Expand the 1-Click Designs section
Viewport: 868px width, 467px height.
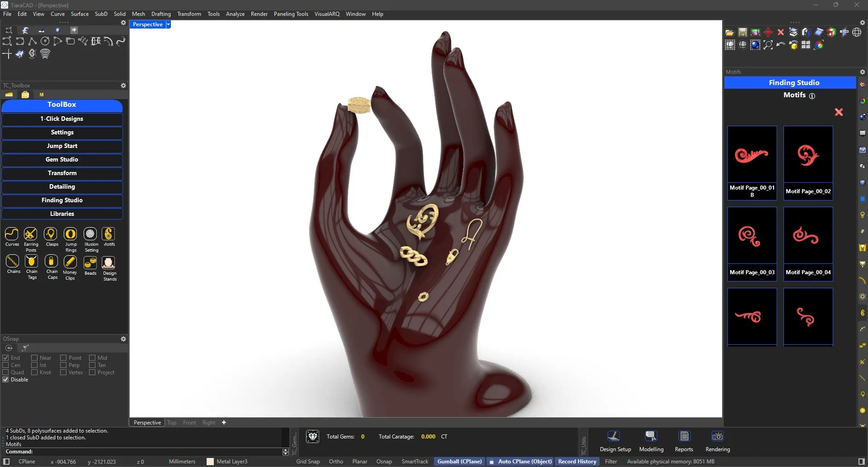(x=62, y=119)
